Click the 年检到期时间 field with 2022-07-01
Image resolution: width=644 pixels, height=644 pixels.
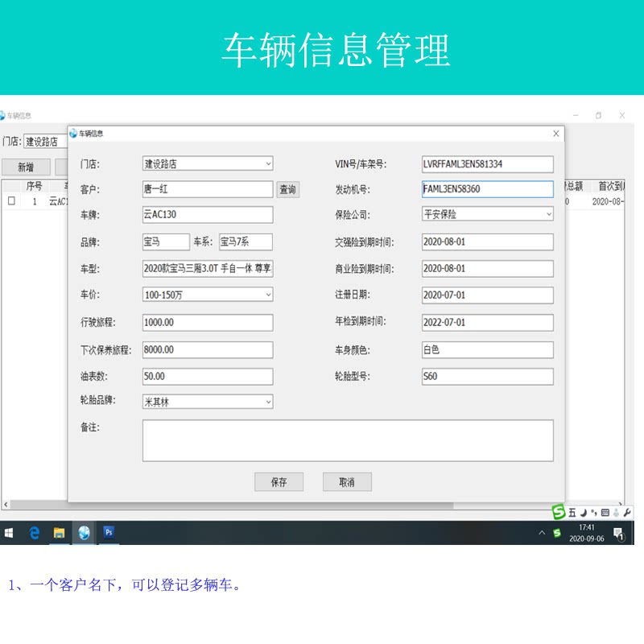point(488,323)
